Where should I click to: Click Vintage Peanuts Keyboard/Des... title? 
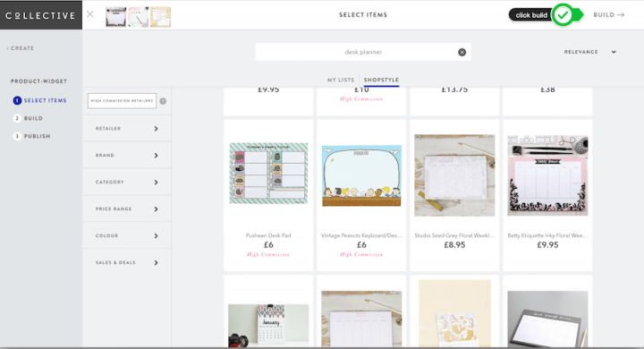click(361, 235)
